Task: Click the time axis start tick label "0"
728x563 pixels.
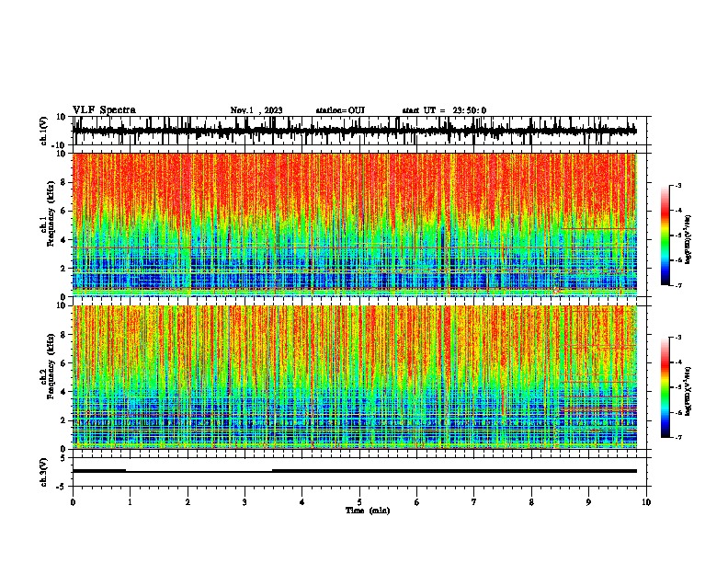Action: pyautogui.click(x=73, y=501)
